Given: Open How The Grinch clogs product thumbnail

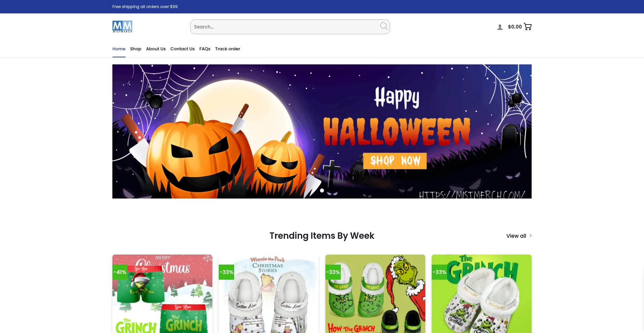Looking at the screenshot, I should 375,294.
